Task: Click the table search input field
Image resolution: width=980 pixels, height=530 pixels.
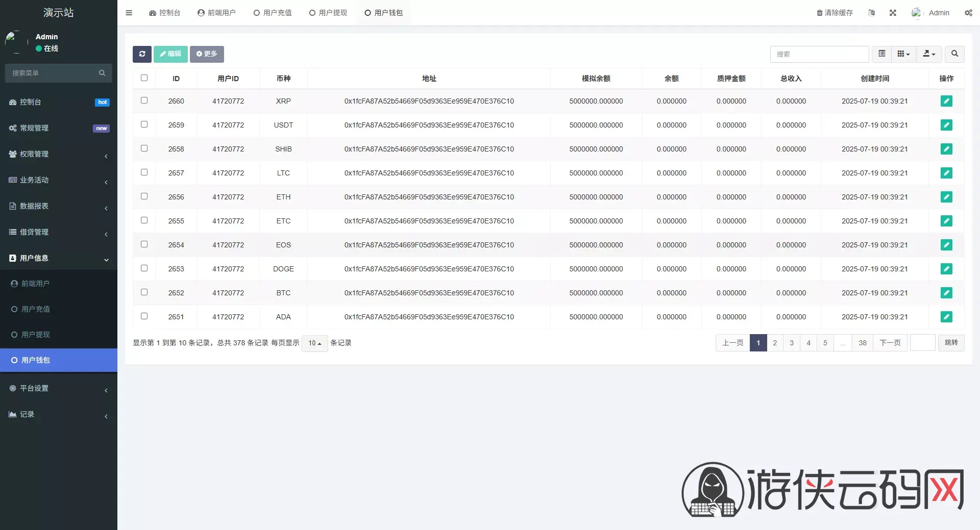Action: click(x=819, y=54)
